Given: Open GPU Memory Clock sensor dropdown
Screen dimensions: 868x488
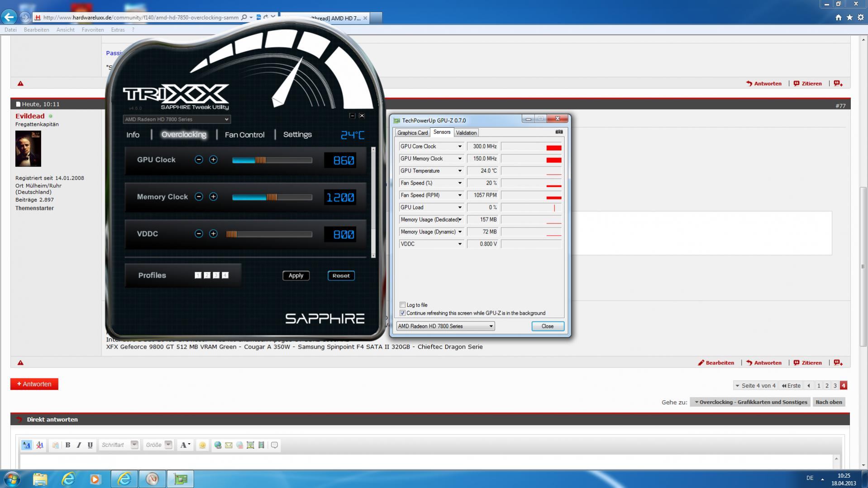Looking at the screenshot, I should point(460,159).
